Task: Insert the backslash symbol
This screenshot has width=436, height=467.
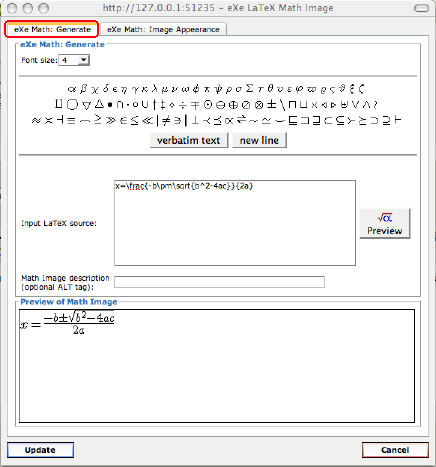Action: (283, 105)
